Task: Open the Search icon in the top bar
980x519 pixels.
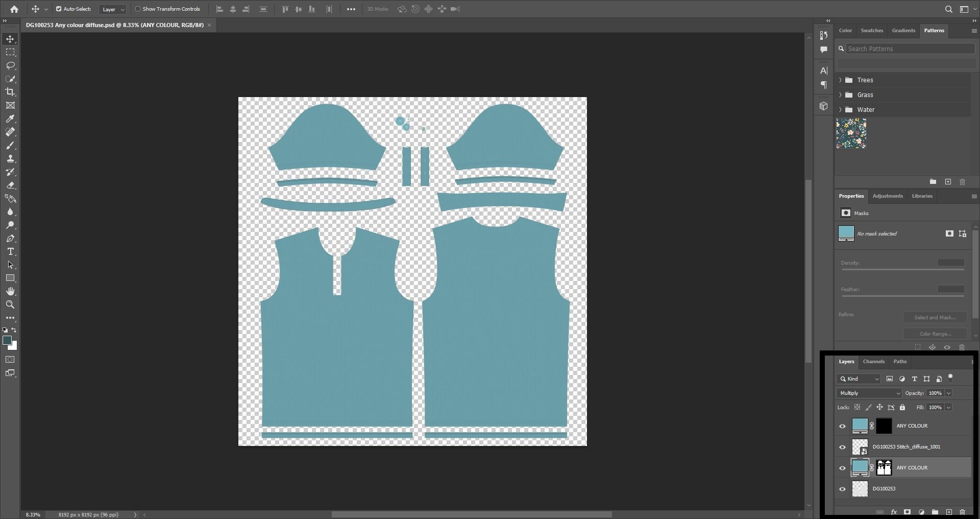Action: pyautogui.click(x=949, y=9)
